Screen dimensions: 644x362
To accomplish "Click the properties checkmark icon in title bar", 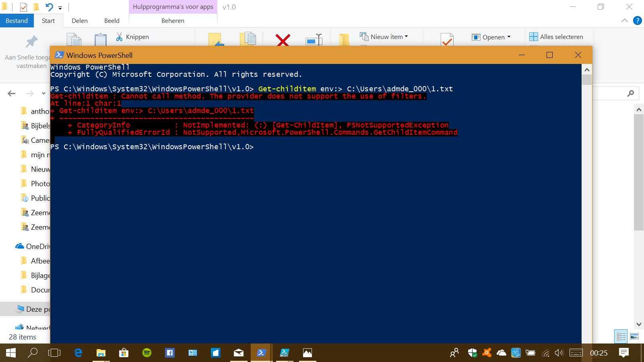I will click(24, 7).
